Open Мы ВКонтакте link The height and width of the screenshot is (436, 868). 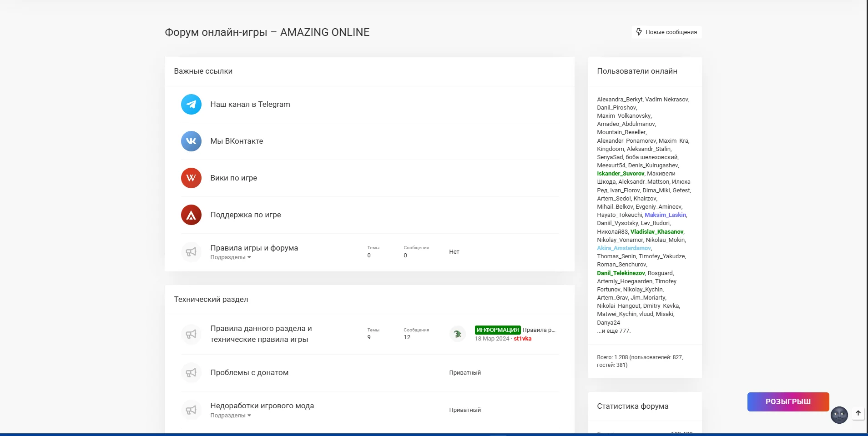[237, 141]
